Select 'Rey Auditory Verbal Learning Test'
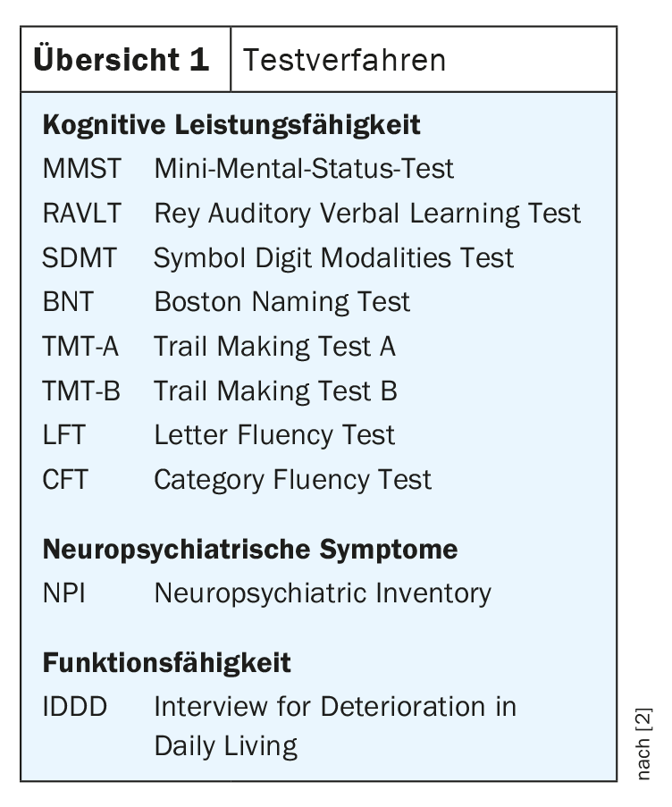 (367, 214)
